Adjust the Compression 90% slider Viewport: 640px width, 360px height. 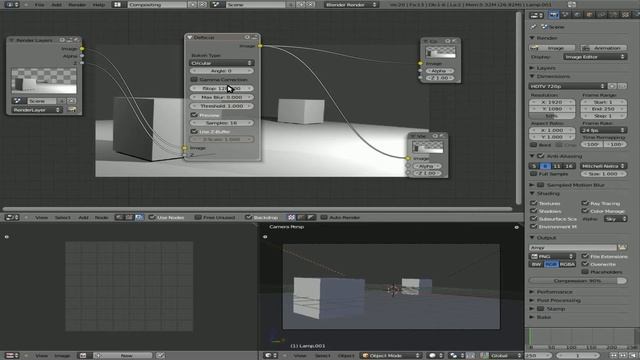coord(578,281)
